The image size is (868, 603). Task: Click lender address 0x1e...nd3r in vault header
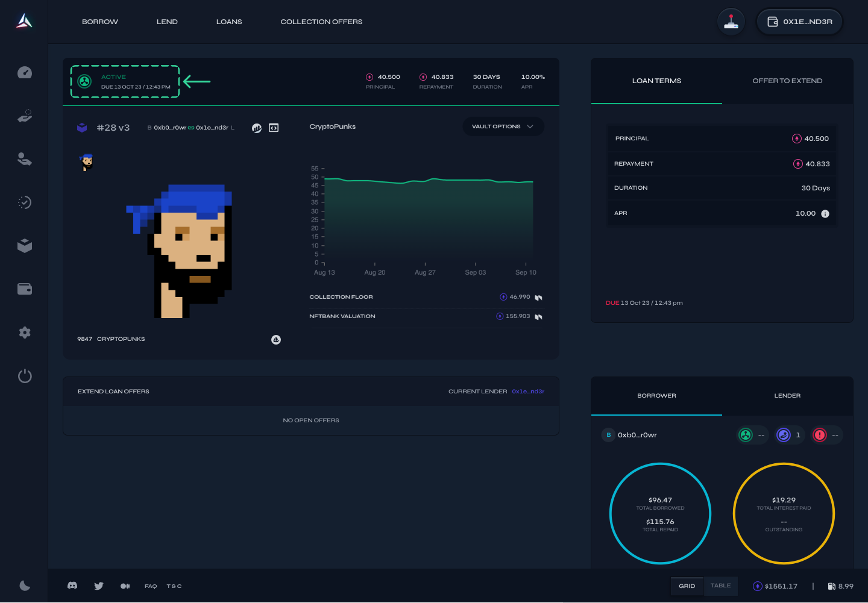click(x=212, y=128)
